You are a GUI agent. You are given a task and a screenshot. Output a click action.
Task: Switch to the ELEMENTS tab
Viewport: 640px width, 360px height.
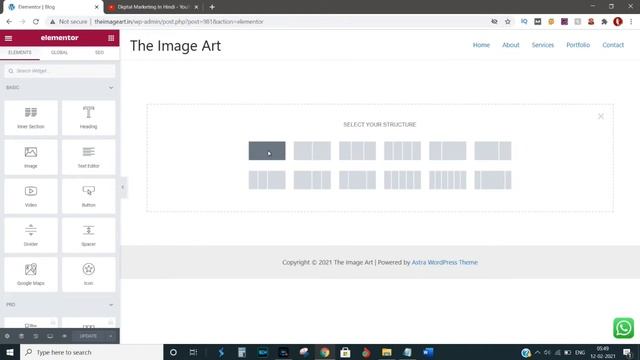(x=20, y=53)
